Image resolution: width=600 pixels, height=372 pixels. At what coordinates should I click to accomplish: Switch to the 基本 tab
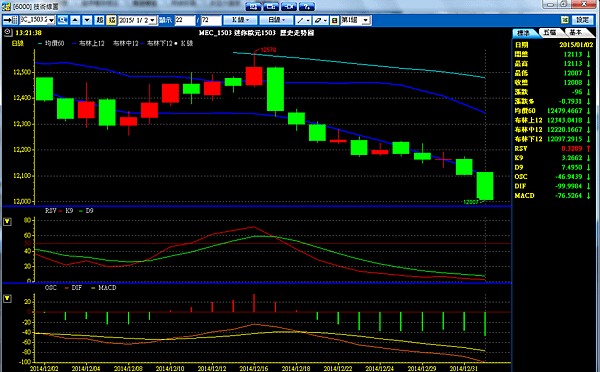[577, 33]
